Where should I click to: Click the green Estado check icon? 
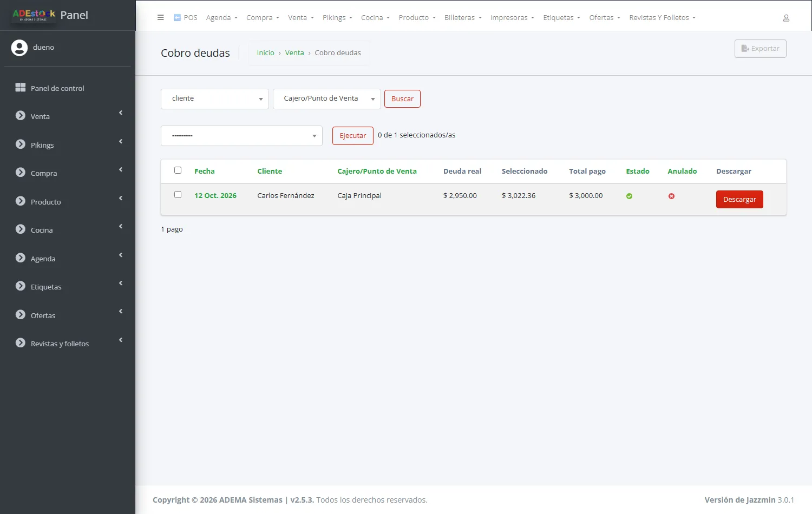click(x=629, y=196)
